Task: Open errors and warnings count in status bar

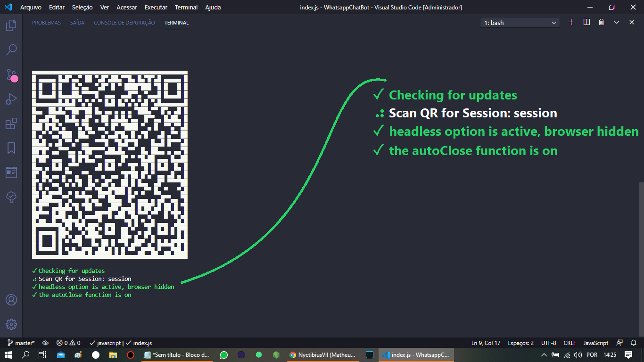Action: (68, 343)
